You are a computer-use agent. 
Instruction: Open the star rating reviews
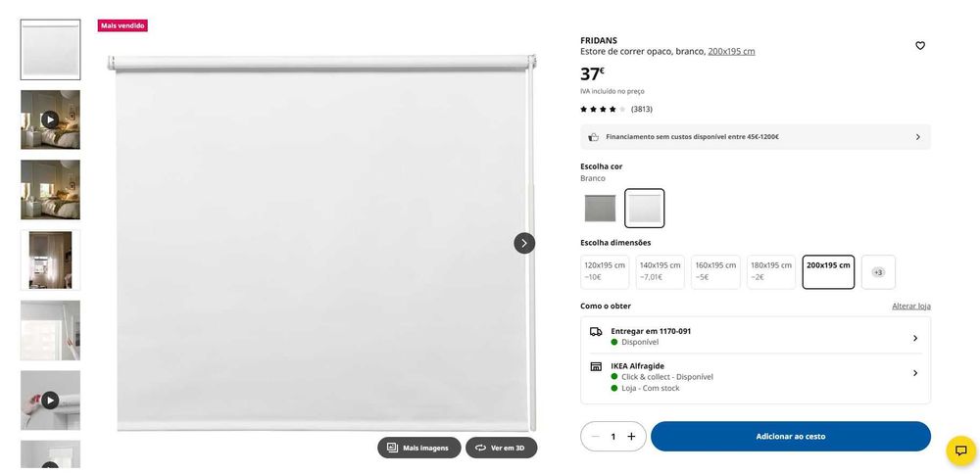click(603, 110)
